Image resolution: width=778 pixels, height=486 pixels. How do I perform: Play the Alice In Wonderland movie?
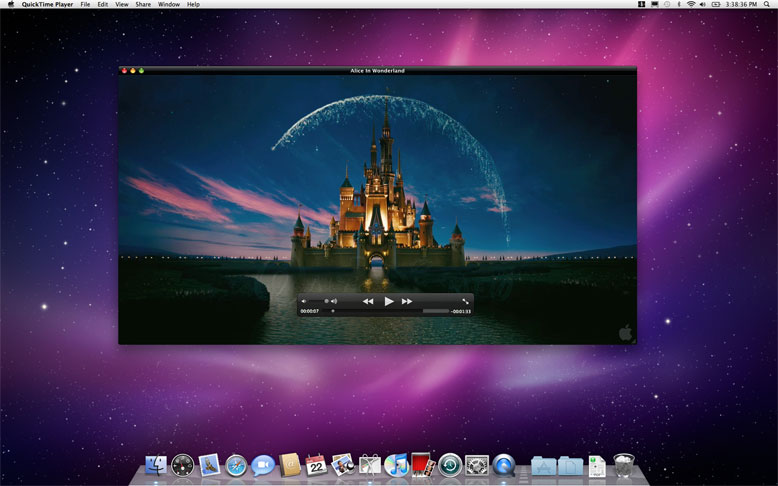coord(389,301)
